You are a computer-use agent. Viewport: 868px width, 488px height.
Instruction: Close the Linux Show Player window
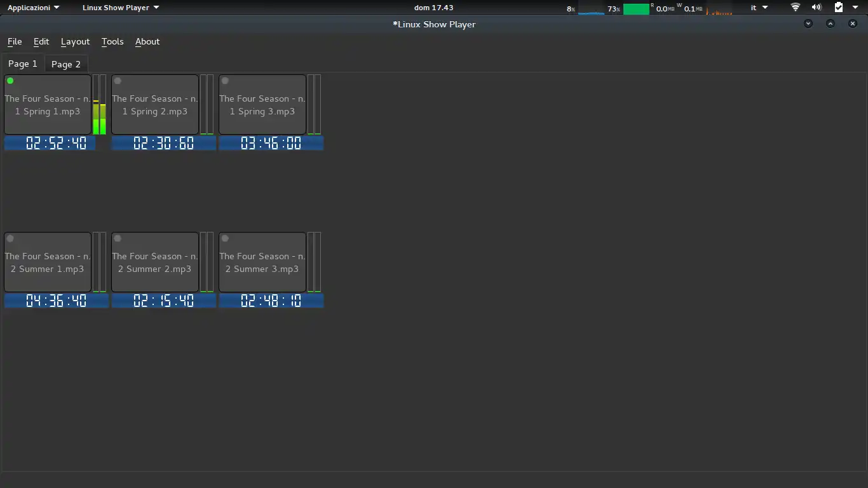(853, 24)
